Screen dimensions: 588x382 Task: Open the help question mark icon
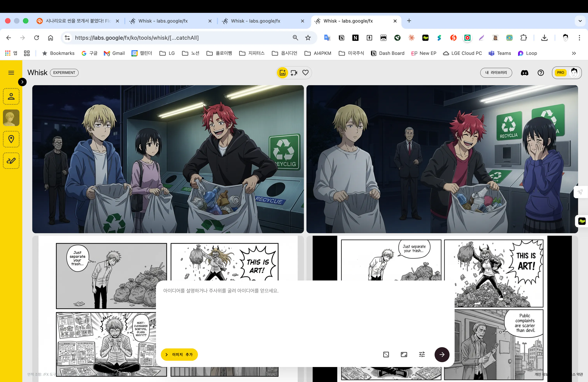pos(541,73)
